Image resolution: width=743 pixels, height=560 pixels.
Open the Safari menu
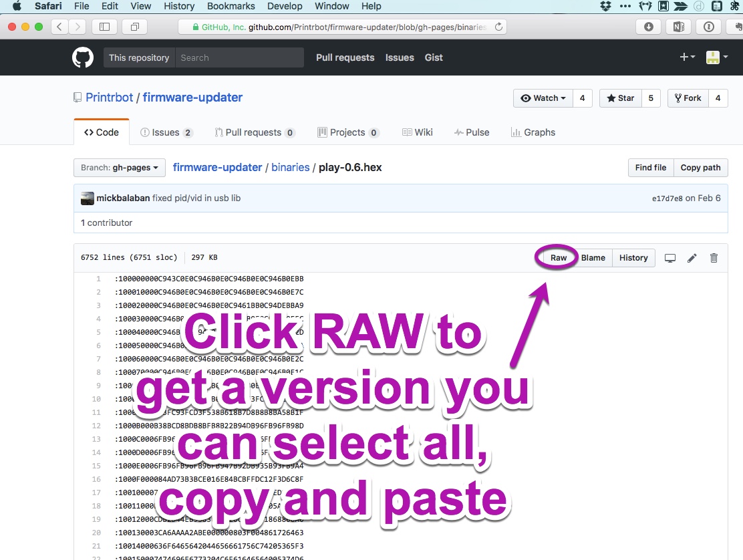point(48,6)
